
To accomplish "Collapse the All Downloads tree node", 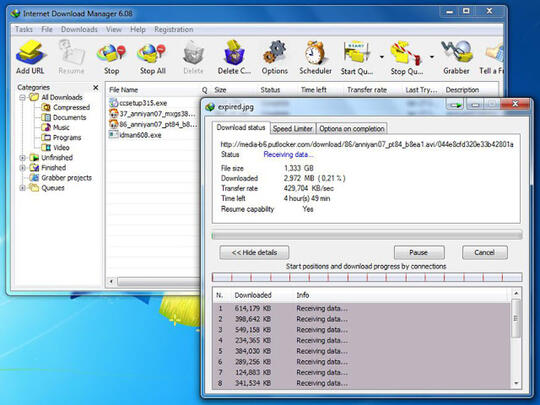I will coord(23,97).
